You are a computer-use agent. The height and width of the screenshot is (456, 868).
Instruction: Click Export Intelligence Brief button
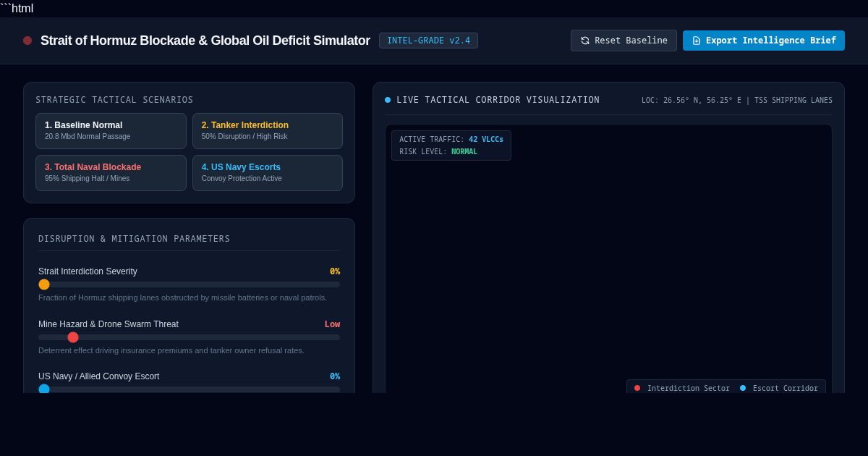point(764,41)
